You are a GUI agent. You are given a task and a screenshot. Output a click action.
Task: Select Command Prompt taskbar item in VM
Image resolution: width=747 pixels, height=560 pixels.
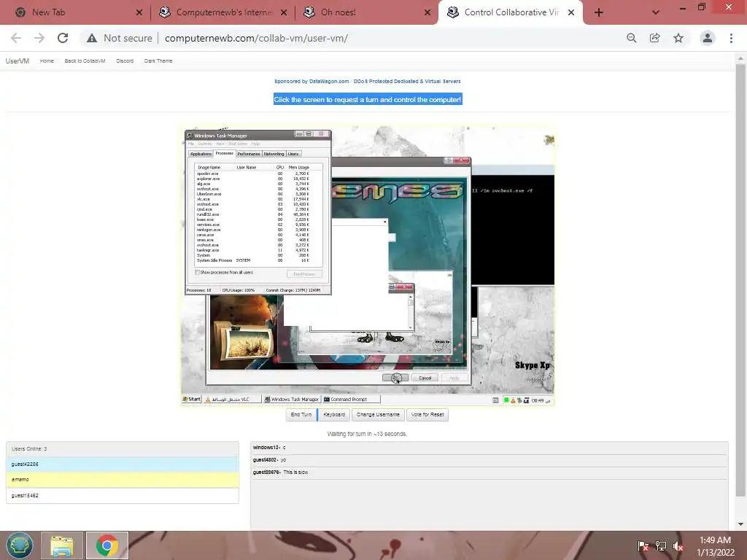pos(351,400)
